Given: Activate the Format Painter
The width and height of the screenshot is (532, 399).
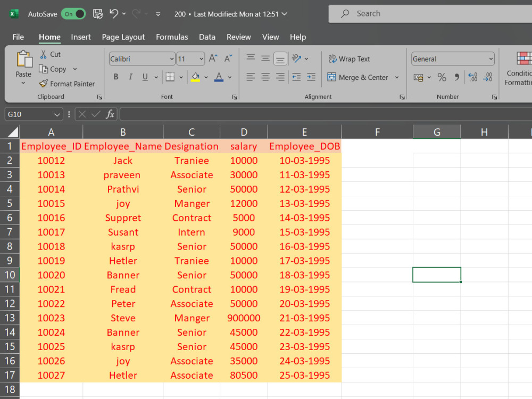Looking at the screenshot, I should tap(67, 84).
